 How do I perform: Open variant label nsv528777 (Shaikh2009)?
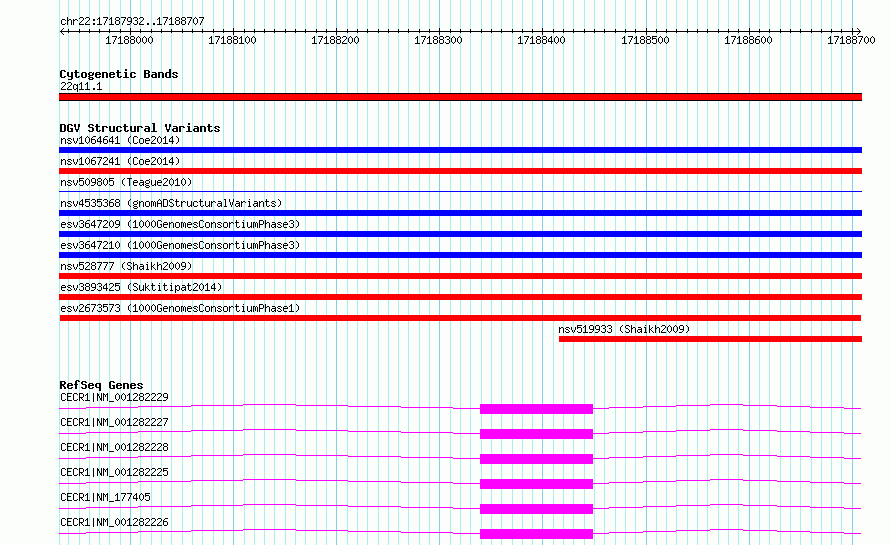coord(126,266)
